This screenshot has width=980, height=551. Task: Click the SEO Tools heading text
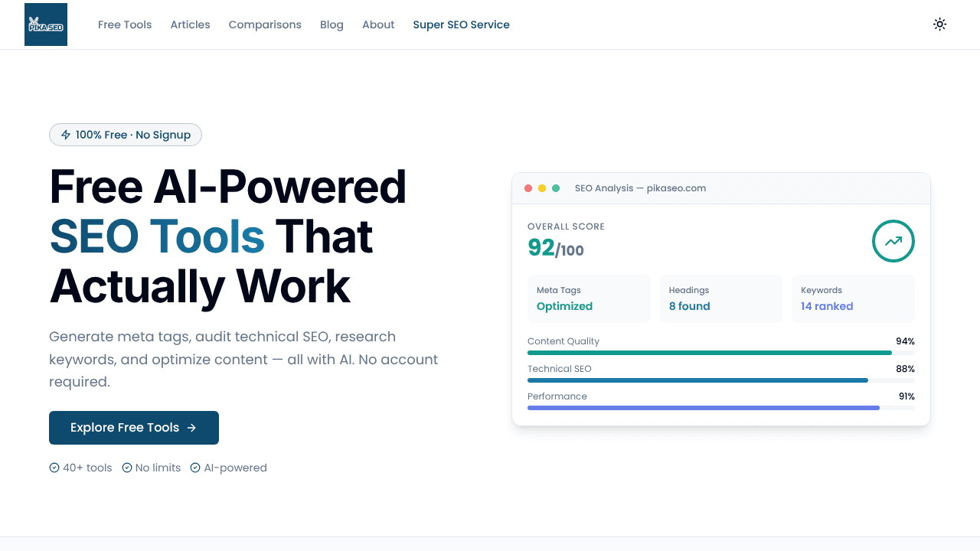pyautogui.click(x=157, y=236)
